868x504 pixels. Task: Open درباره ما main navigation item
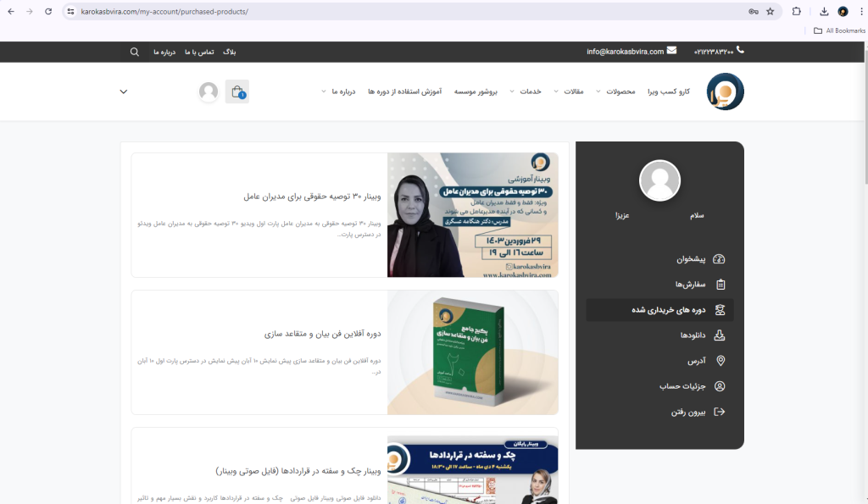[x=343, y=91]
